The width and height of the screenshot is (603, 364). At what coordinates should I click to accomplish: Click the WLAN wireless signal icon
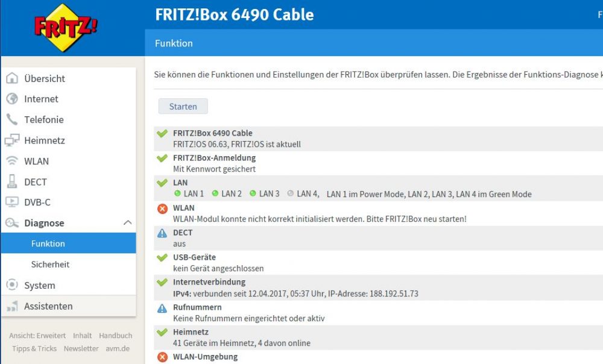12,161
